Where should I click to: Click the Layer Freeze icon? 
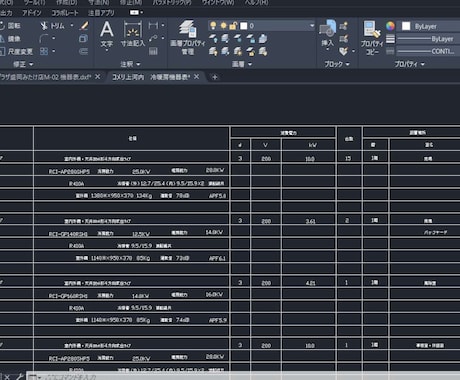point(238,39)
